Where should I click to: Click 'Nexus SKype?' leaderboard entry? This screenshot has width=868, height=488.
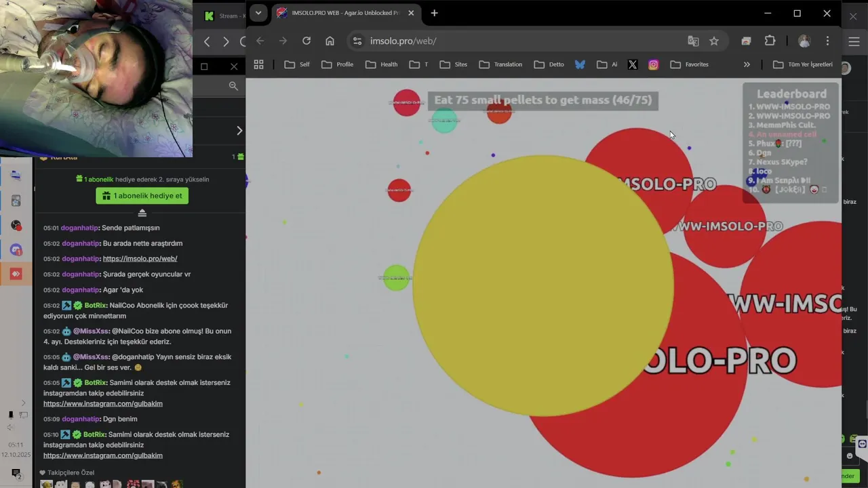(x=778, y=162)
